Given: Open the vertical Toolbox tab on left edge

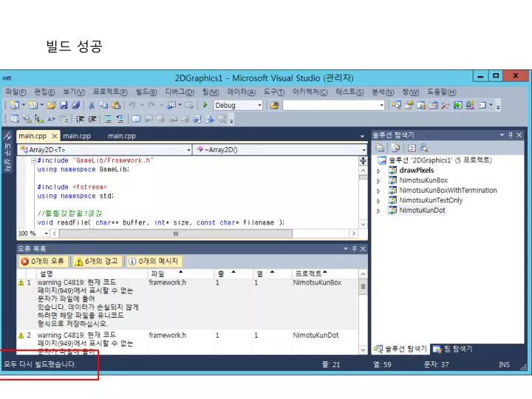Looking at the screenshot, I should click(x=7, y=151).
